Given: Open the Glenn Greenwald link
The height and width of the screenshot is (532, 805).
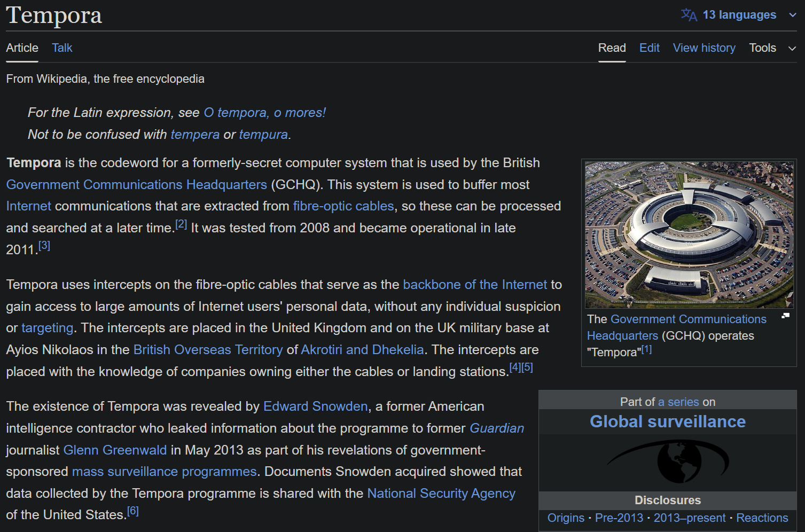Looking at the screenshot, I should tap(115, 450).
